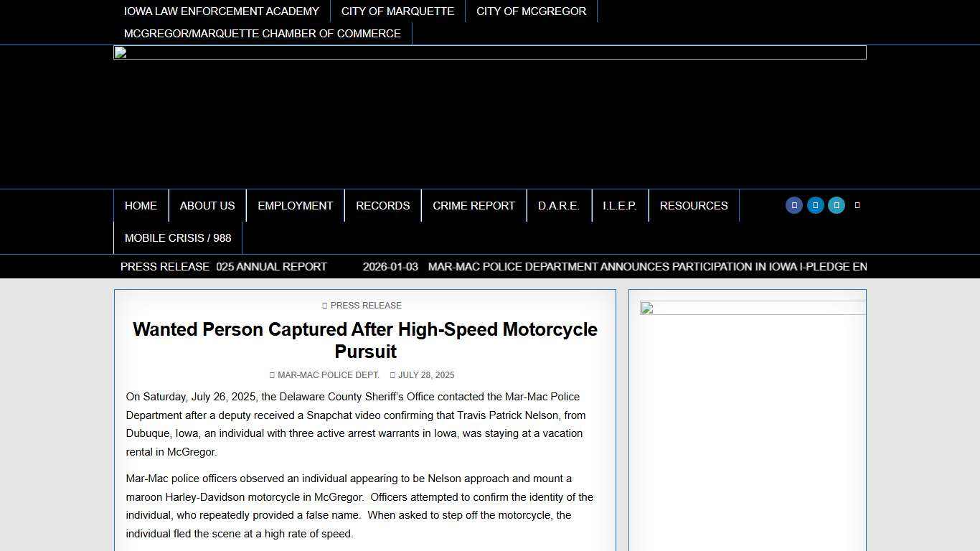
Task: Expand the Resources menu
Action: pos(693,206)
